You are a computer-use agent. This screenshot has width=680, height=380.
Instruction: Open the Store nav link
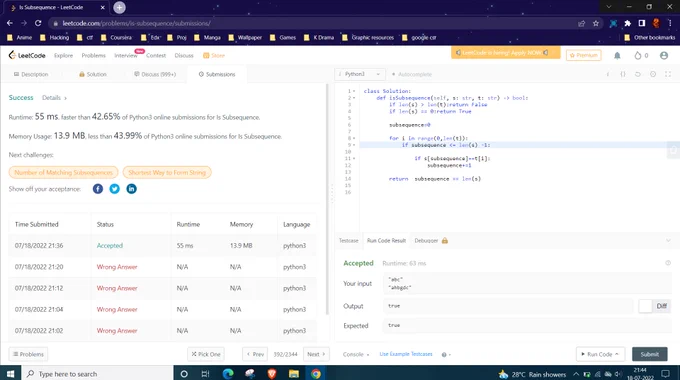point(214,56)
